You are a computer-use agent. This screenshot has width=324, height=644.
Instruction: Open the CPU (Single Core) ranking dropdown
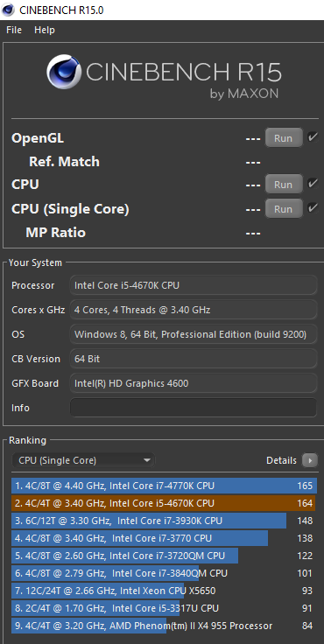click(83, 460)
